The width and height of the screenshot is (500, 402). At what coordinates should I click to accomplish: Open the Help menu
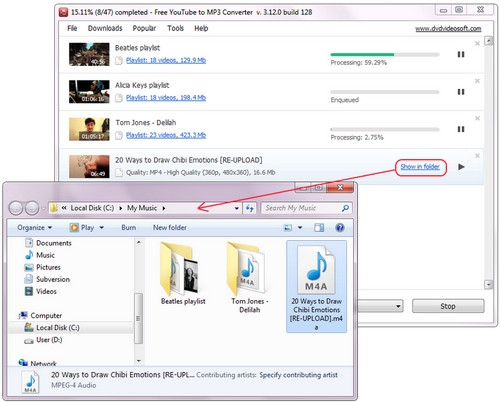(201, 28)
